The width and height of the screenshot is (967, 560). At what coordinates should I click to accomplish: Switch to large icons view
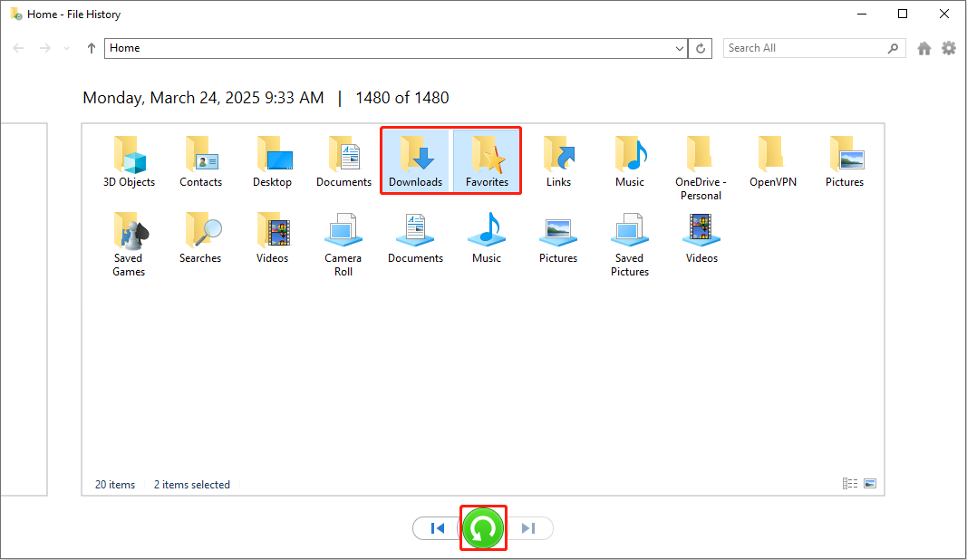(x=870, y=484)
